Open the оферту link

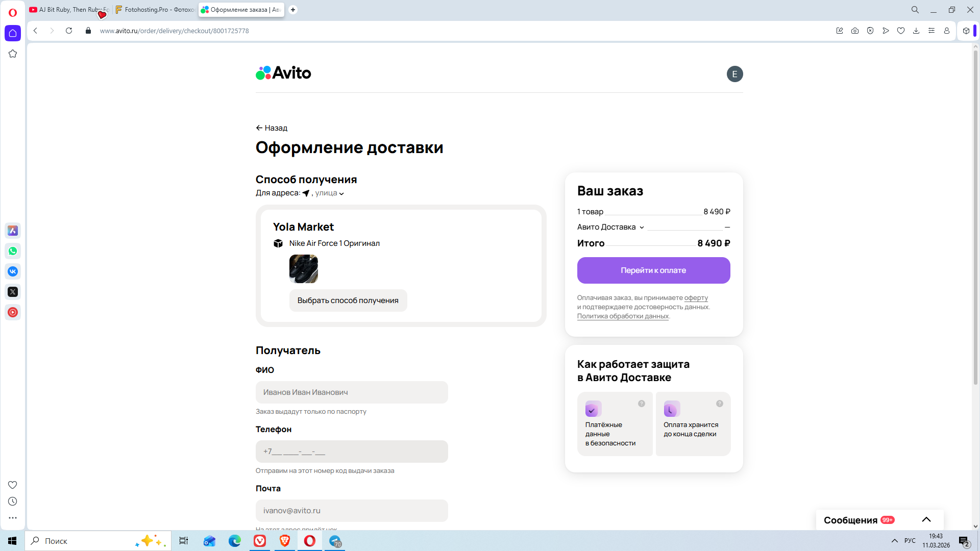696,298
